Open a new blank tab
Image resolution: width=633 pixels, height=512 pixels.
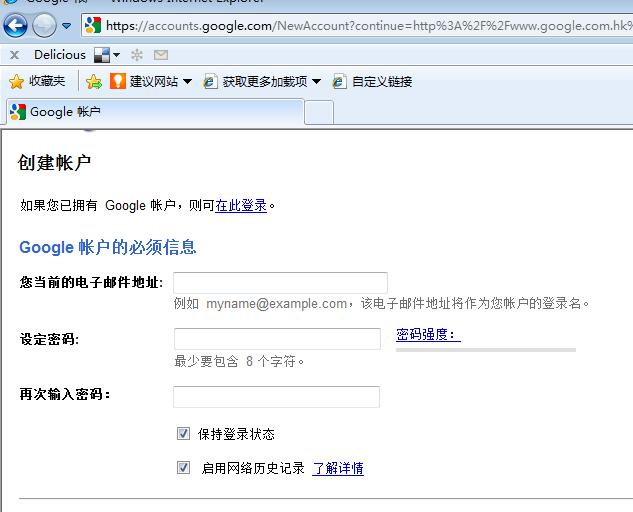click(319, 113)
